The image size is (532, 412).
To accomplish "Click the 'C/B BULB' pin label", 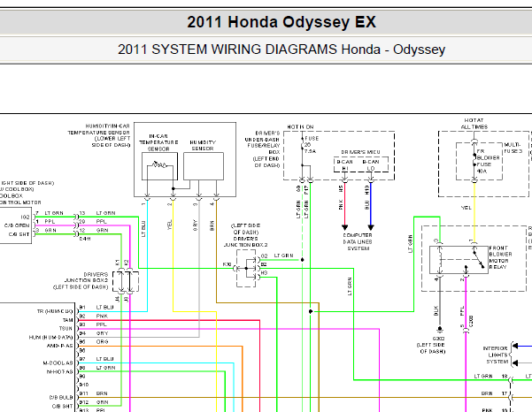I will pyautogui.click(x=61, y=398).
